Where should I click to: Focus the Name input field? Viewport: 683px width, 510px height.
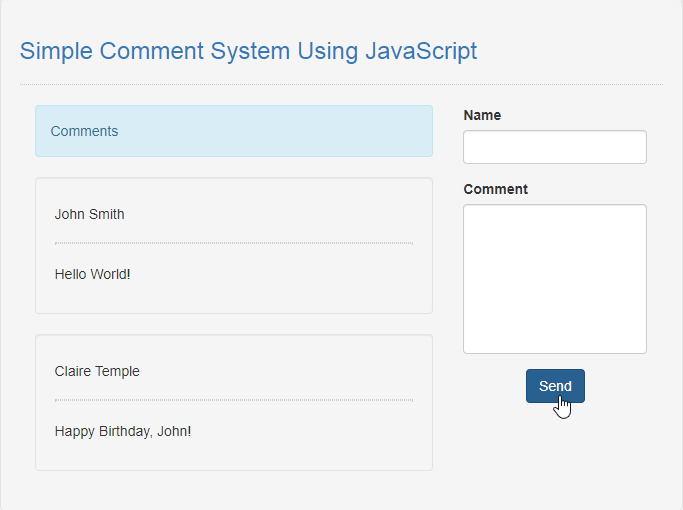coord(555,147)
